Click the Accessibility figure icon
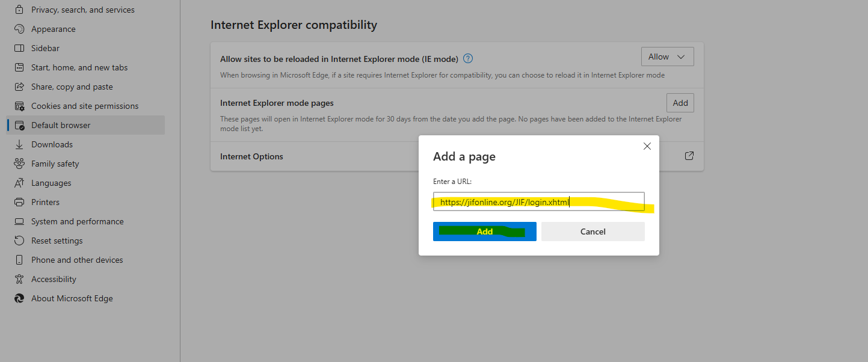Screen dimensions: 868x362 pos(19,279)
